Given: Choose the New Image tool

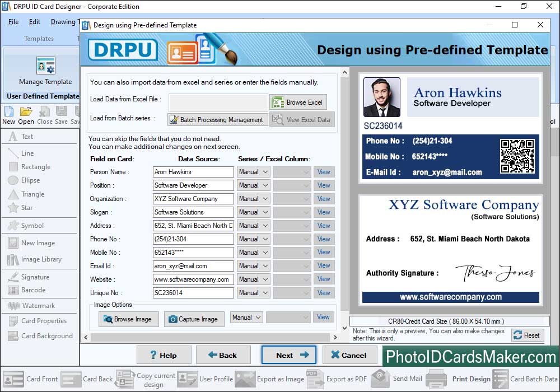Looking at the screenshot, I should tap(31, 243).
